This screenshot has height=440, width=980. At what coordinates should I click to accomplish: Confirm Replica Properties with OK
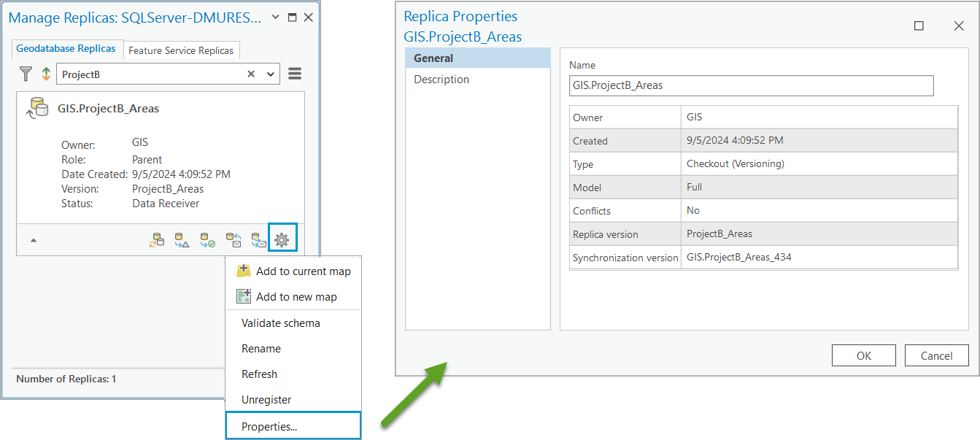click(863, 355)
